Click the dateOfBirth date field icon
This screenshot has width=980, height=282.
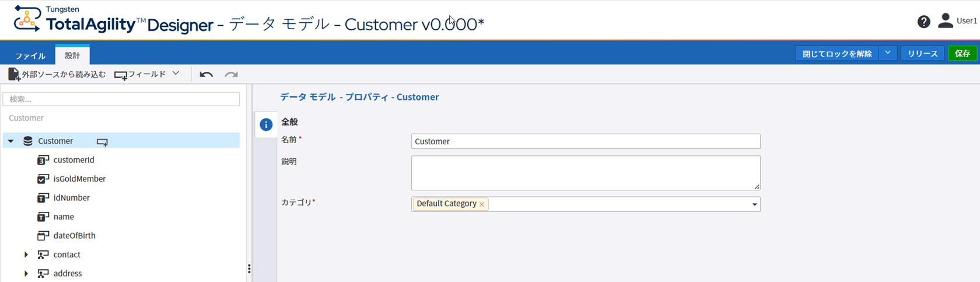tap(43, 236)
